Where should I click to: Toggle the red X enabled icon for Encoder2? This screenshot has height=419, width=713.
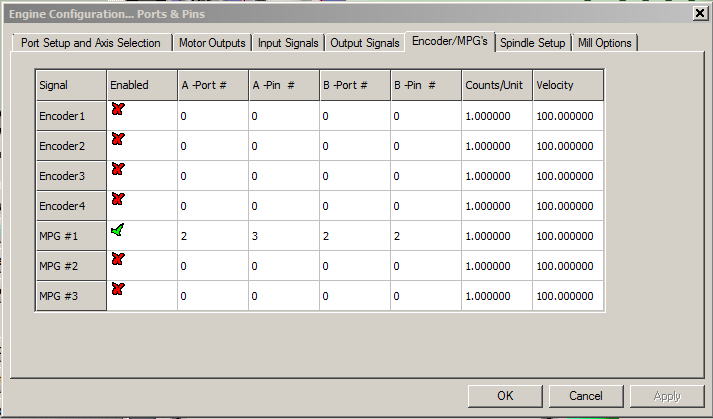118,139
